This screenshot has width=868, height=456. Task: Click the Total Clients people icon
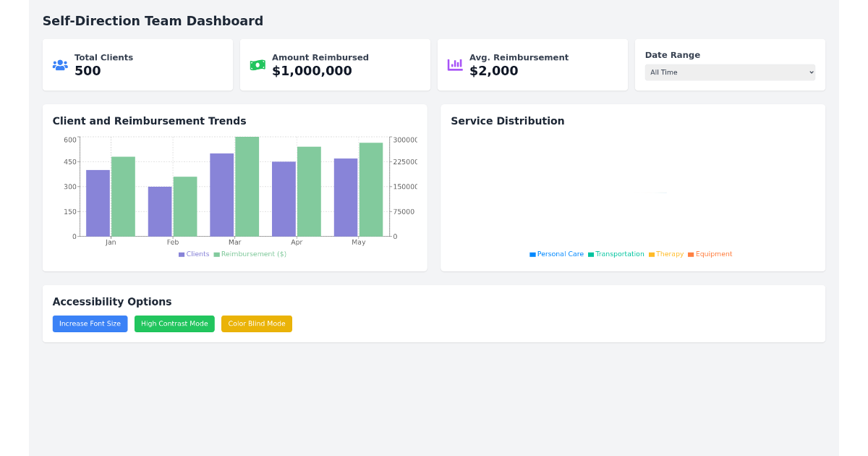point(60,64)
